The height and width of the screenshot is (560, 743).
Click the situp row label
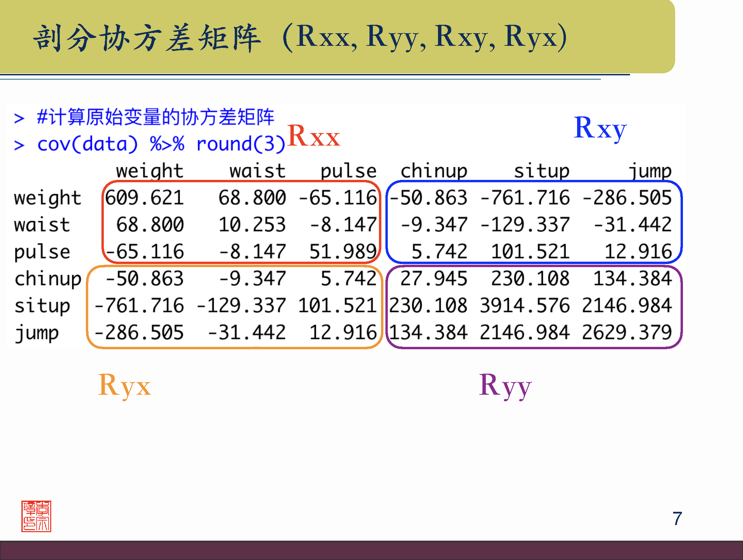42,305
